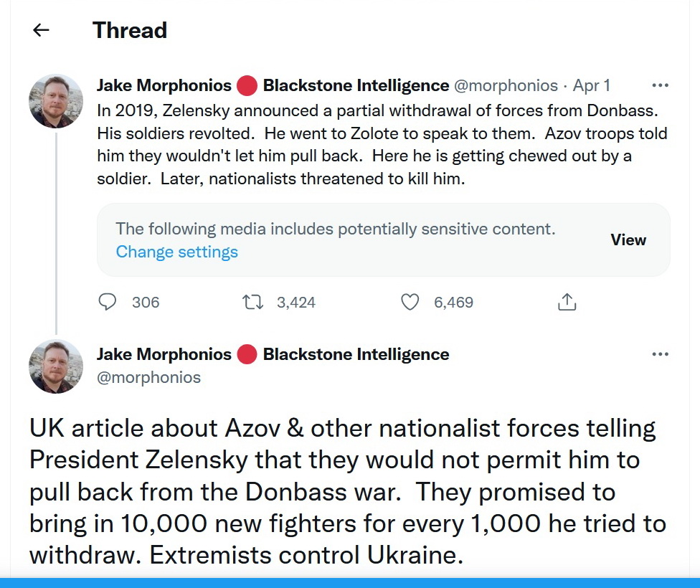Open second tweet author's profile picture
Viewport: 700px width, 588px height.
click(56, 366)
